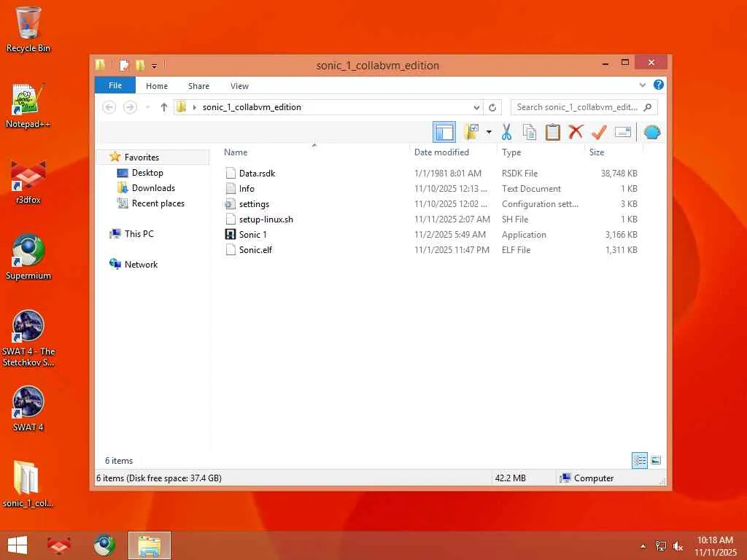Viewport: 747px width, 560px height.
Task: Switch to the Home ribbon tab
Action: [x=157, y=86]
